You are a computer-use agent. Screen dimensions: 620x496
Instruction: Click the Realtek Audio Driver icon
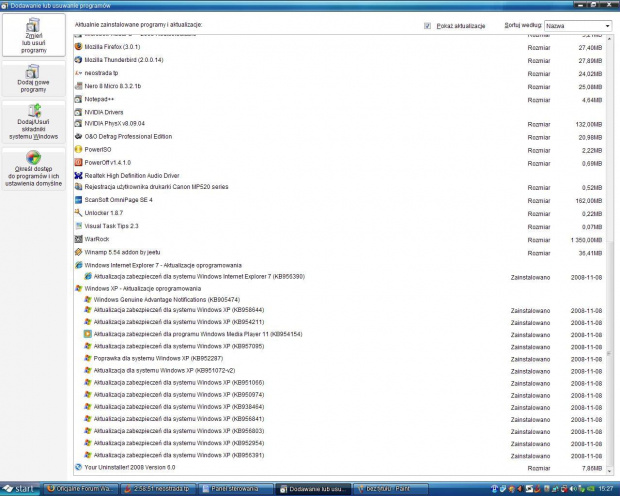(x=78, y=175)
